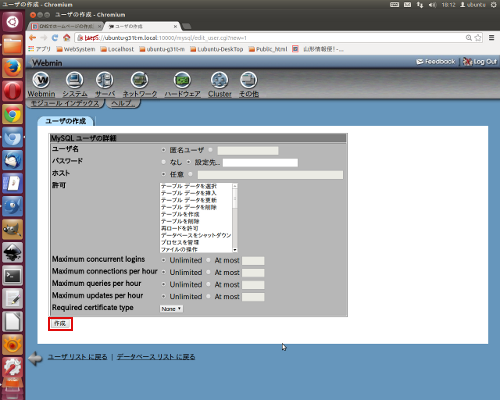Select the ユーザの作成 browser tab

click(143, 26)
